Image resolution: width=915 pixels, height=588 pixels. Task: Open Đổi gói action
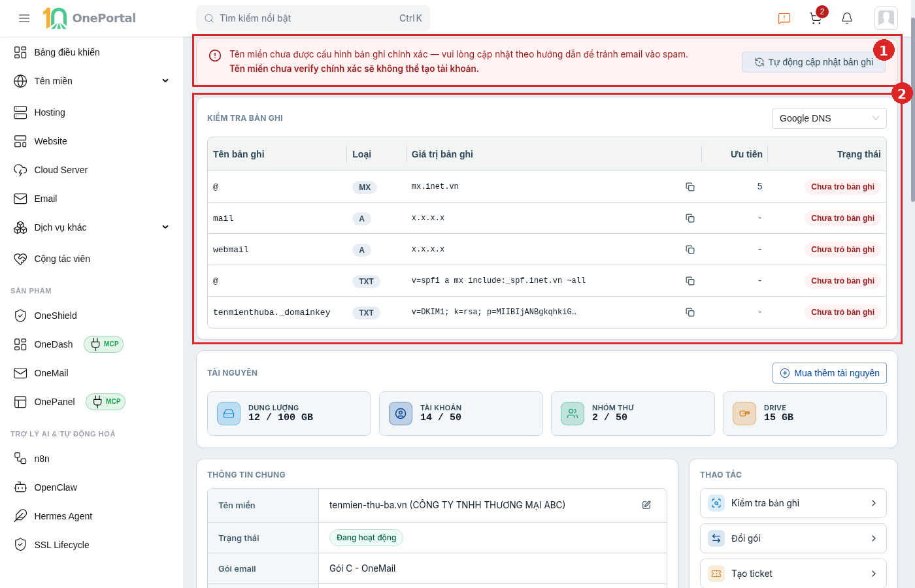coord(793,538)
